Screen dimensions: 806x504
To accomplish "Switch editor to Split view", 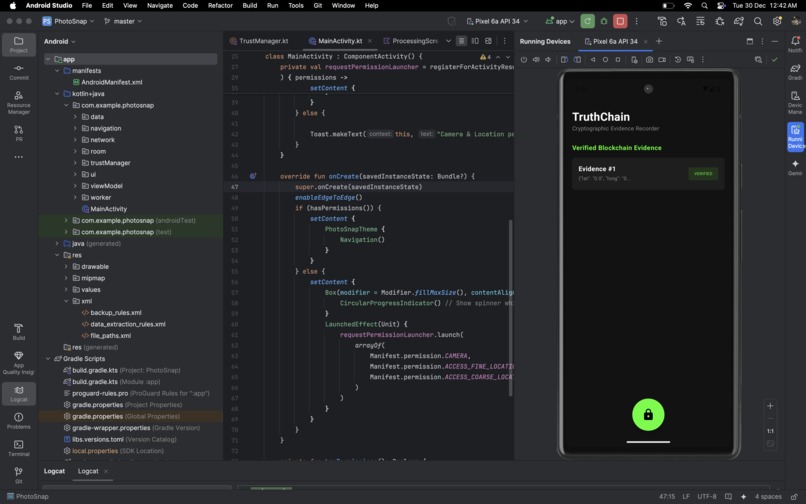I will 475,41.
